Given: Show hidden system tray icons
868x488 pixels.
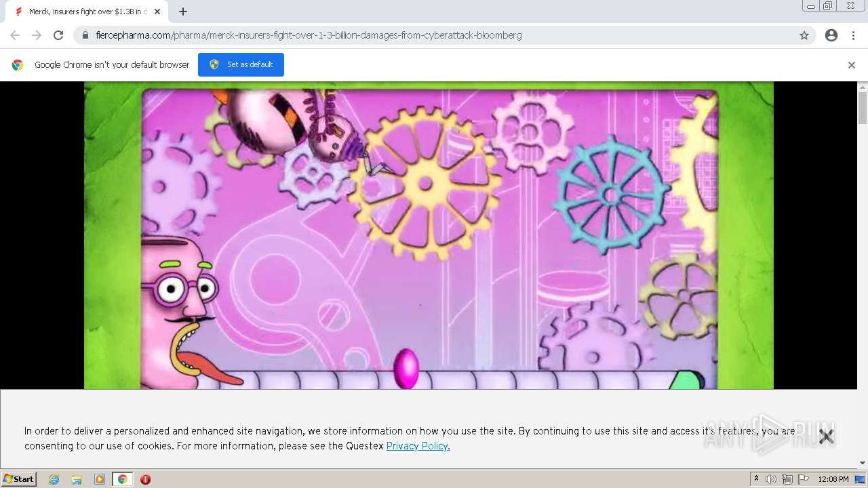Looking at the screenshot, I should tap(756, 479).
